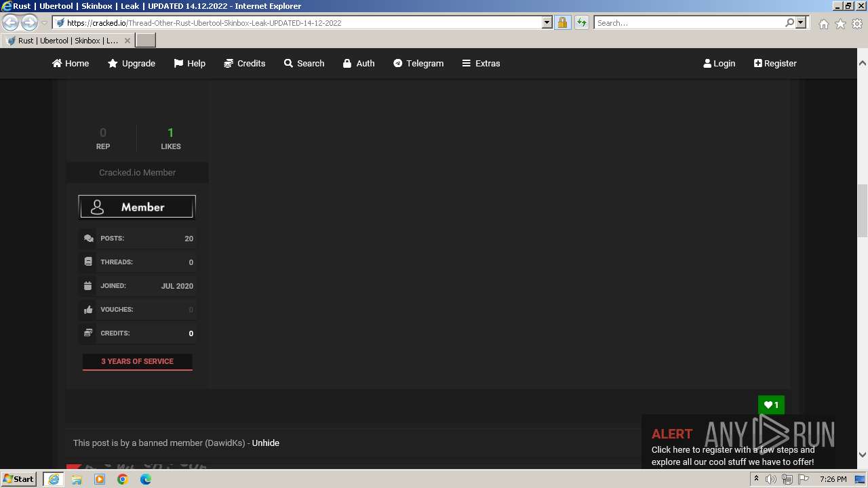The width and height of the screenshot is (868, 488).
Task: Open the Telegram link in navbar
Action: [x=418, y=63]
